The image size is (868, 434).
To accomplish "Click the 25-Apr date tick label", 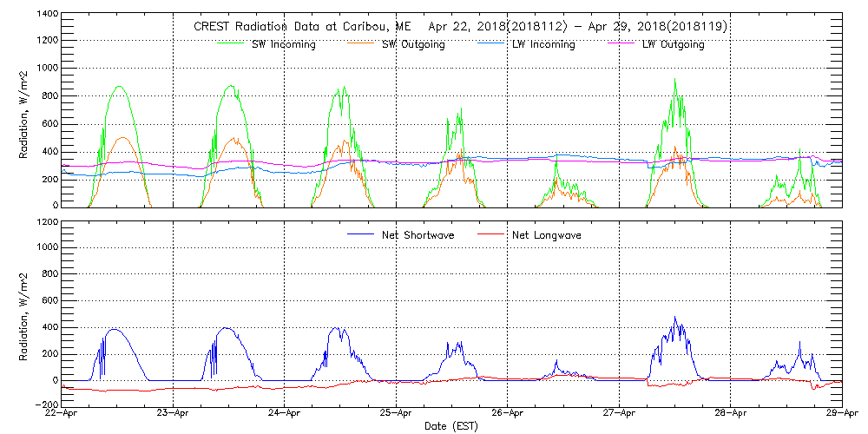I will point(396,414).
